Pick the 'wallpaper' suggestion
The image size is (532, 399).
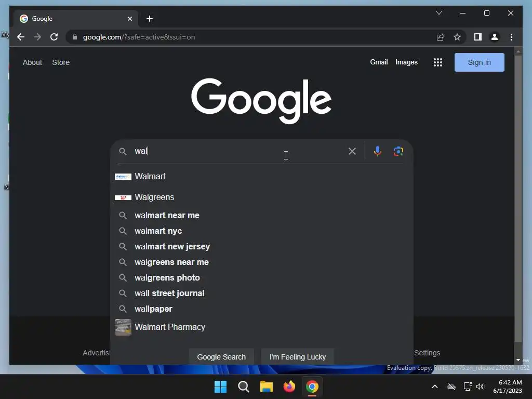tap(262, 309)
